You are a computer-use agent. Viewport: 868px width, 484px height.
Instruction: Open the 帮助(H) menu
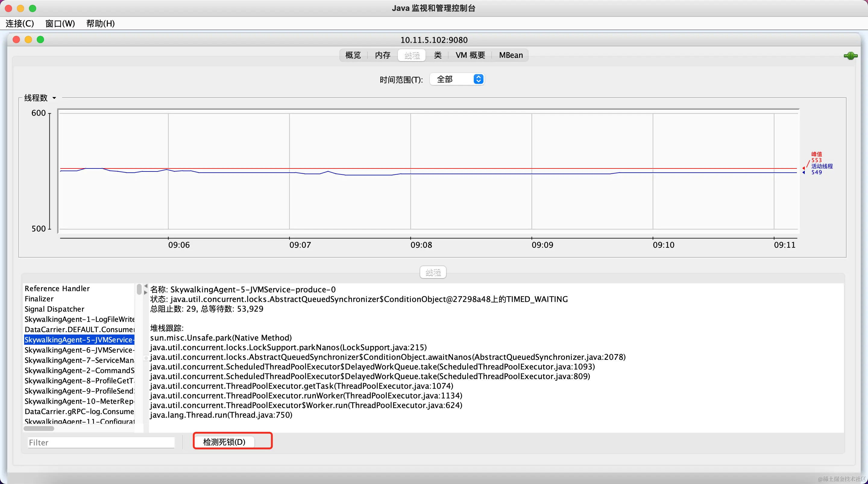click(x=100, y=24)
